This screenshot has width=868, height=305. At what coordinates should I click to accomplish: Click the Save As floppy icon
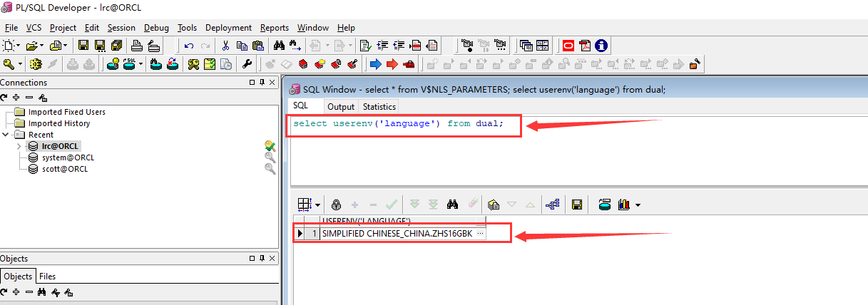click(100, 46)
